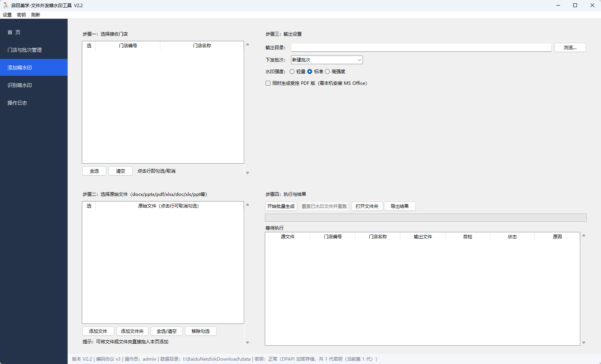Viewport: 601px width, 364px height.
Task: Go to 首页 in the sidebar
Action: [34, 32]
